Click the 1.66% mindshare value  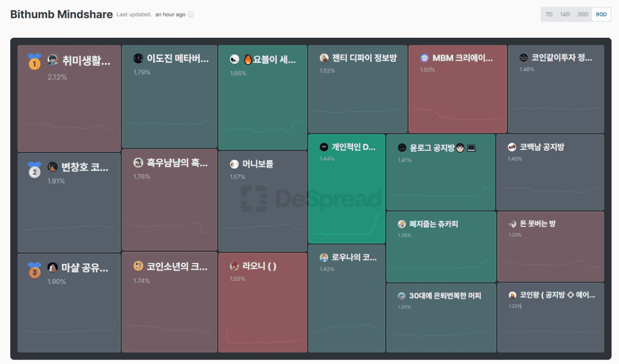tap(238, 73)
